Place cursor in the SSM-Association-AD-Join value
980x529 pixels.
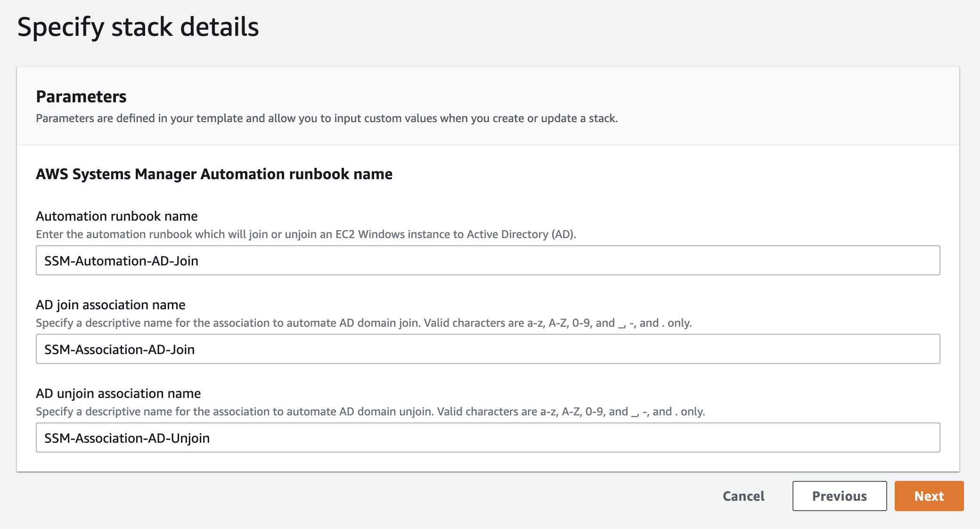(119, 349)
